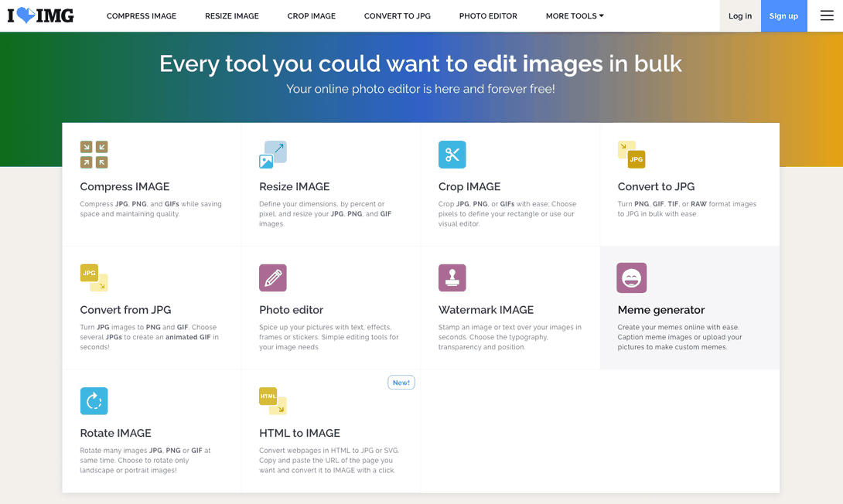
Task: Click the Compress IMAGE arrows icon
Action: pos(94,155)
